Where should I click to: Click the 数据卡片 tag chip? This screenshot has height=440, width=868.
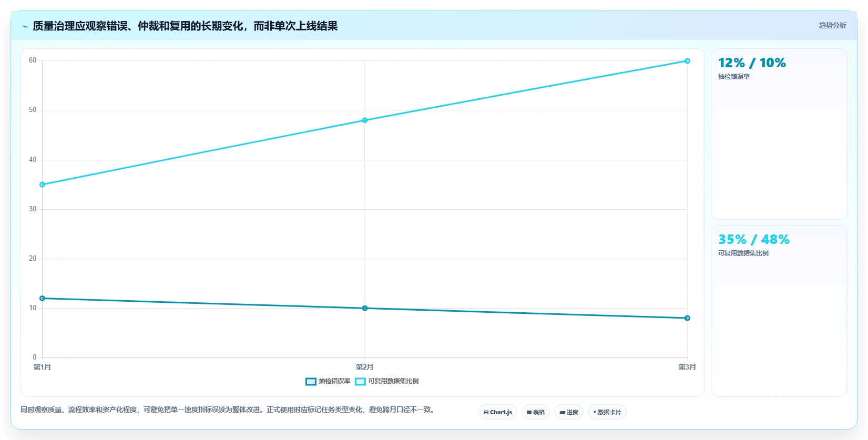click(x=607, y=412)
